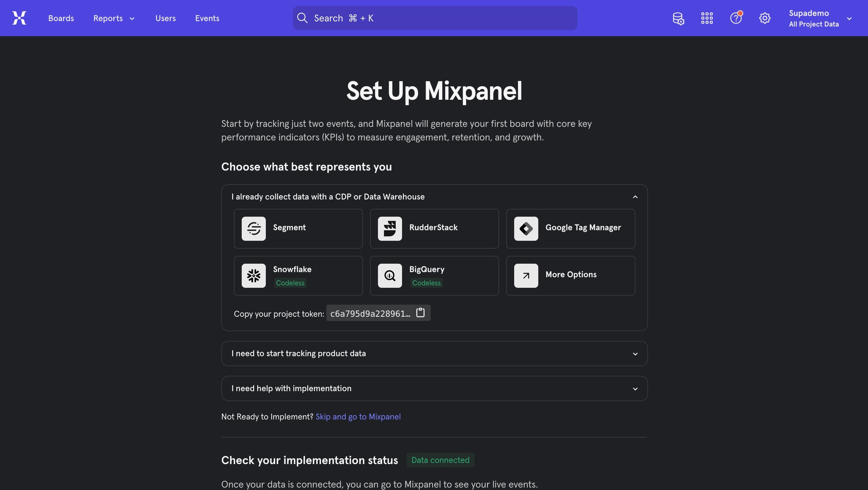Click the search magnifier icon

[x=302, y=18]
